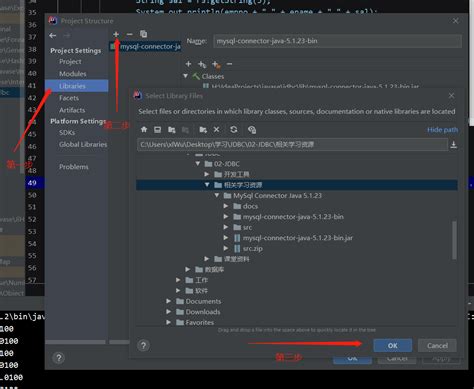Jump to Desktop directory icon

tap(157, 130)
